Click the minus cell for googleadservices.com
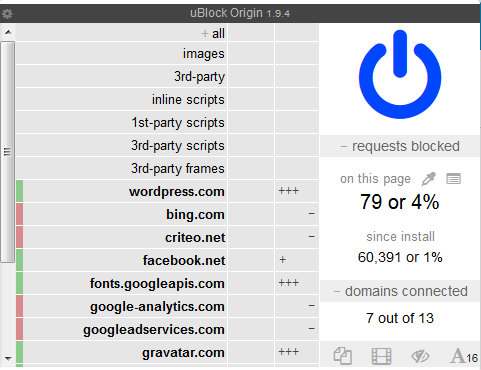 click(x=297, y=329)
